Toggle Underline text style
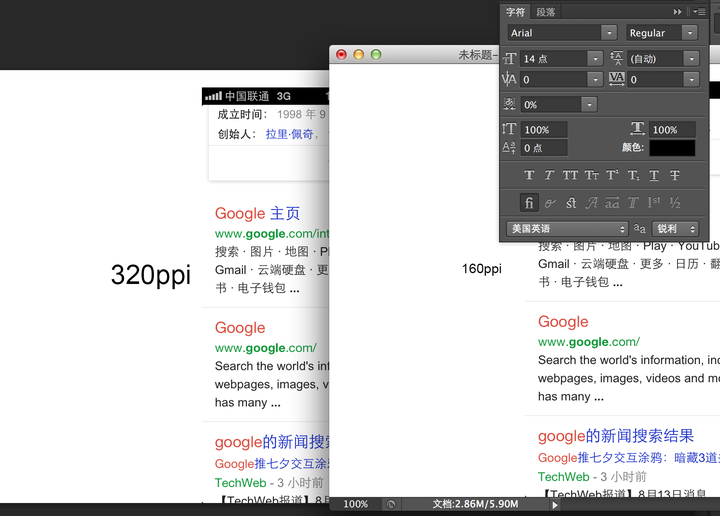Viewport: 720px width, 516px height. click(654, 175)
